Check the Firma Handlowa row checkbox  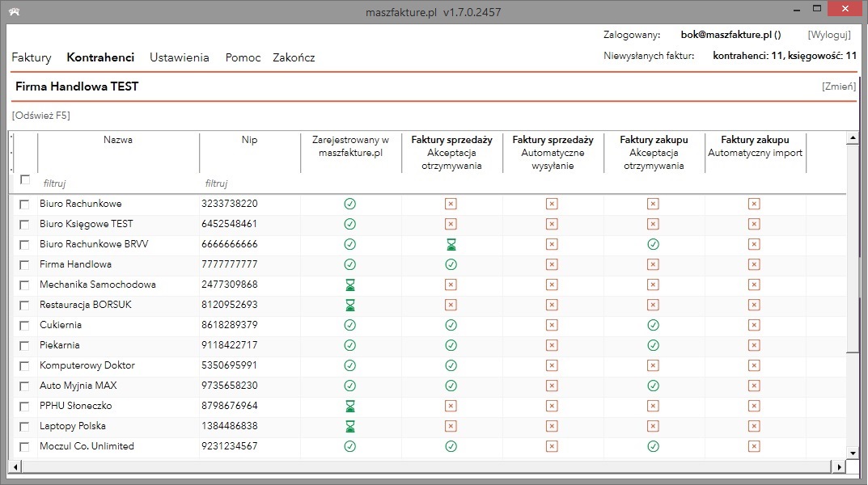[24, 265]
